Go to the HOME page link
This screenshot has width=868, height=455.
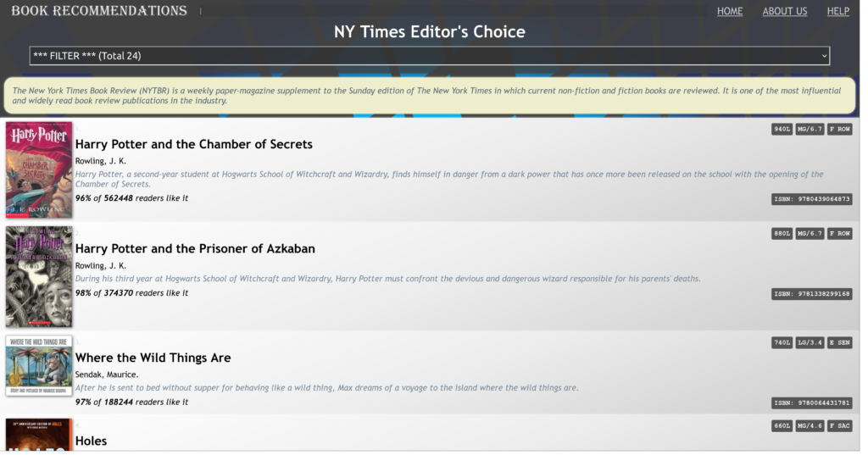[x=729, y=11]
